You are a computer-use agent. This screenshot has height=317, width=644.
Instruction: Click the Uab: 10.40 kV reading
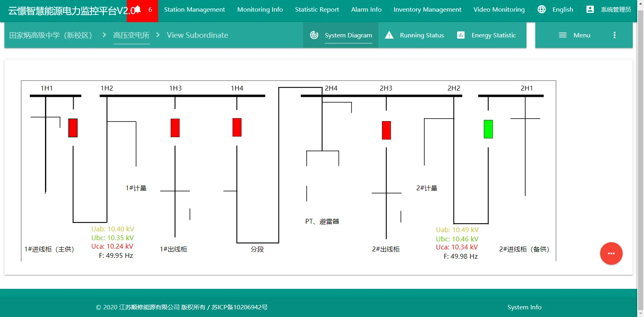113,229
